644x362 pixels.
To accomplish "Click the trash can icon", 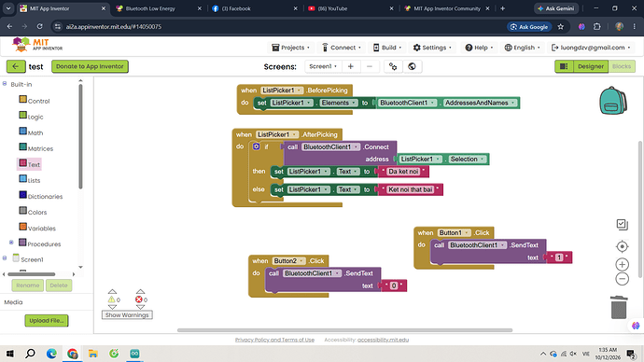I will coord(619,307).
